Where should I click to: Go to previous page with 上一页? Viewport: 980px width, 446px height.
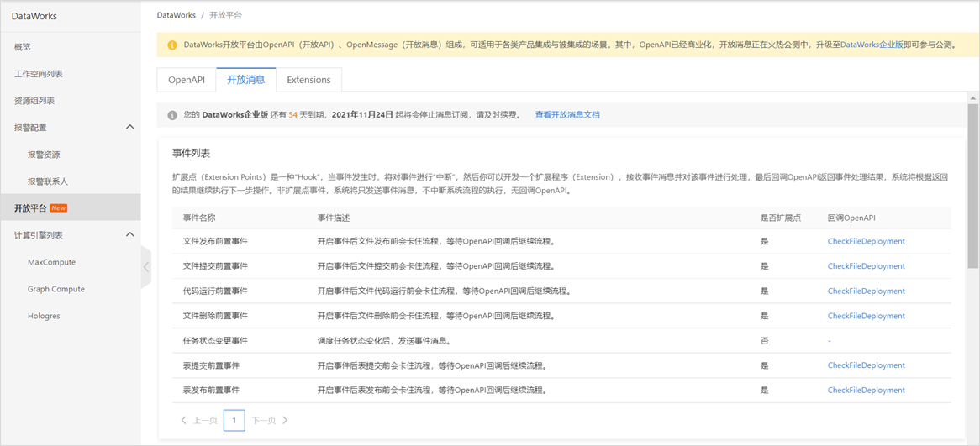[199, 421]
